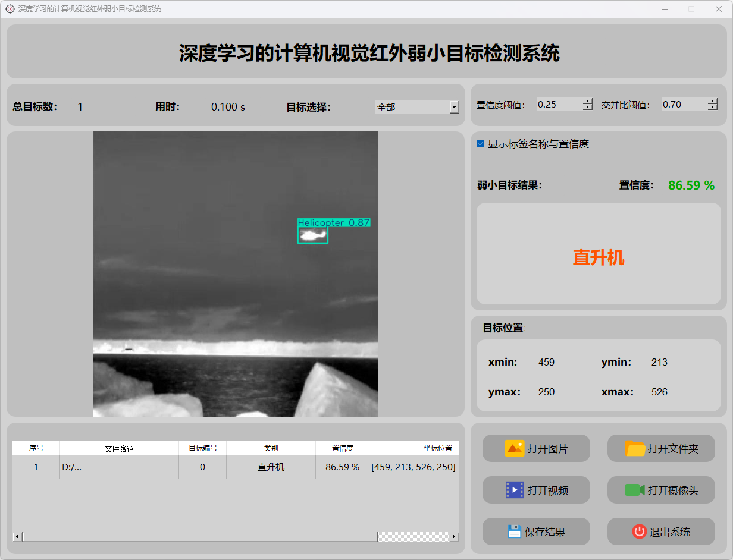Screen dimensions: 733x560
Task: Toggle 显示标签名称与置信度 checkbox
Action: tap(481, 144)
